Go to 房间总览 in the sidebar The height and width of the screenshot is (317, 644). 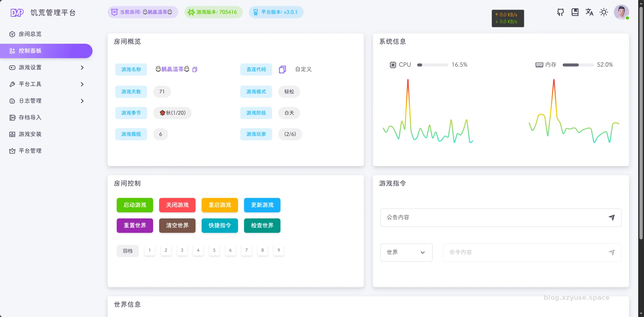pos(30,34)
